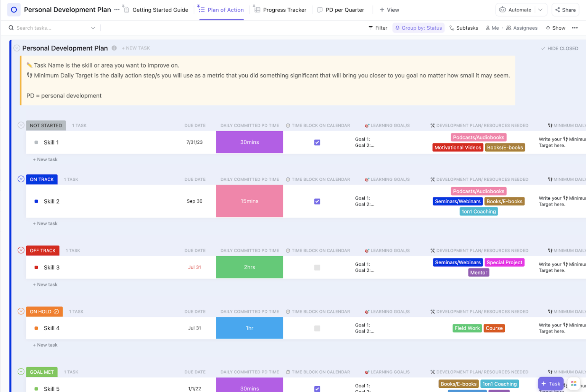Open the Getting Started Guide tab
This screenshot has height=392, width=586.
click(x=160, y=10)
